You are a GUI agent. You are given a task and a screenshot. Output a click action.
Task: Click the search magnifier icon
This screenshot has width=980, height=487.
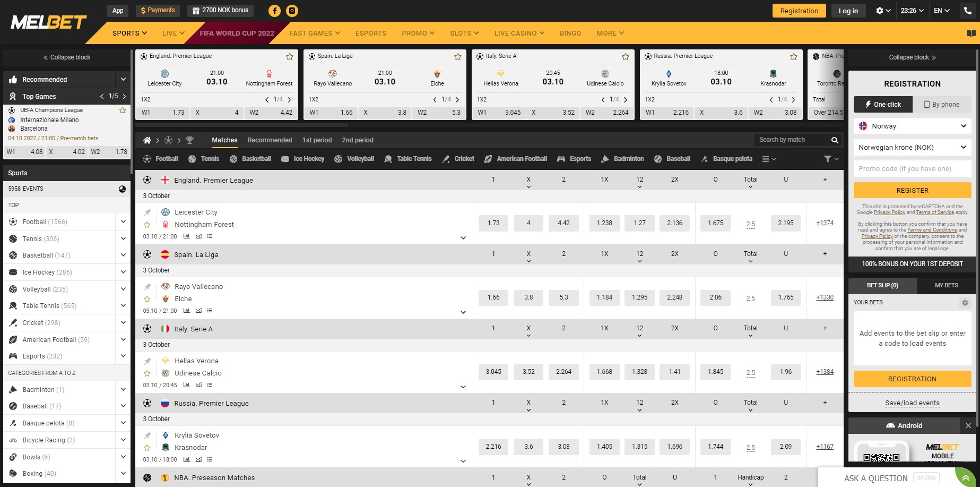tap(835, 140)
